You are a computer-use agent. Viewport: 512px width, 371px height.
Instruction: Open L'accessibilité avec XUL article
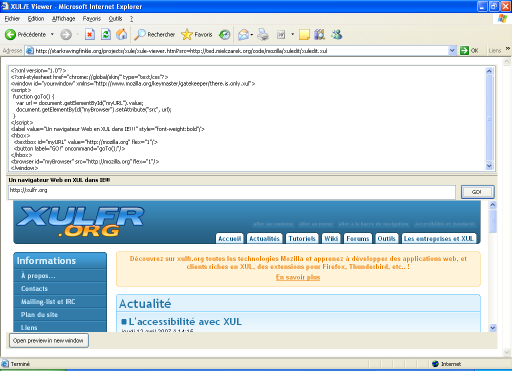click(x=185, y=322)
